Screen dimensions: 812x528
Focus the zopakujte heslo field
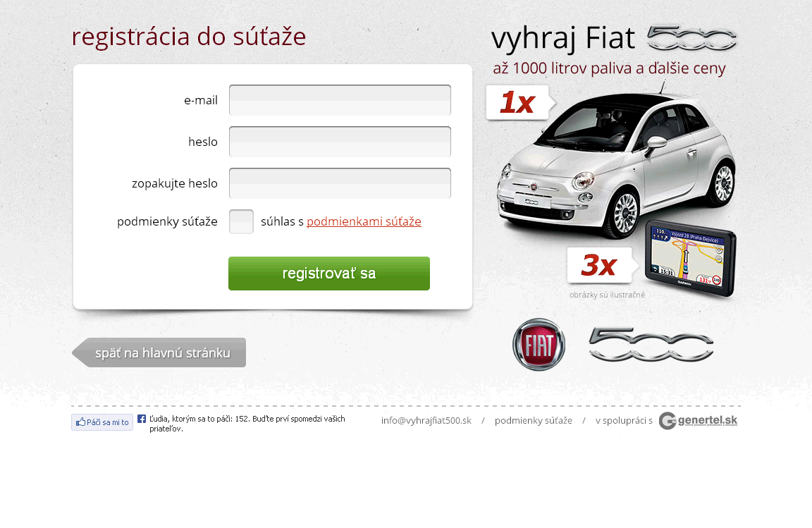(x=340, y=183)
